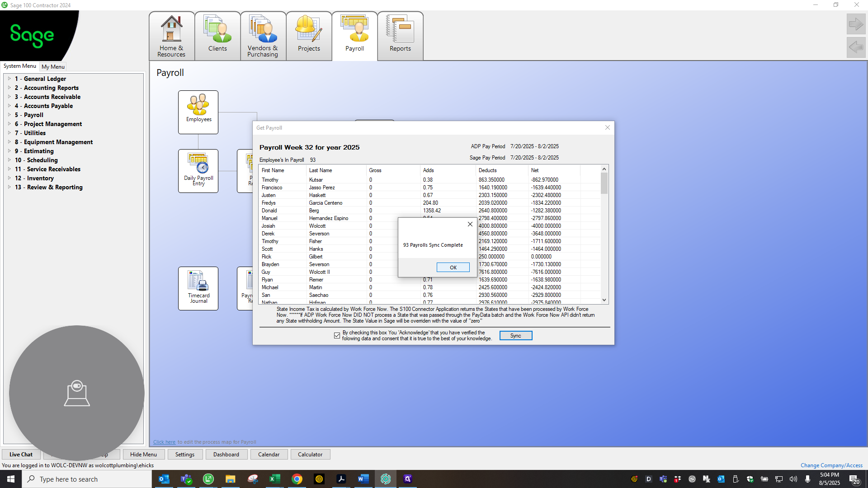Image resolution: width=868 pixels, height=488 pixels.
Task: Expand 3 - Accounts Receivable
Action: click(9, 97)
